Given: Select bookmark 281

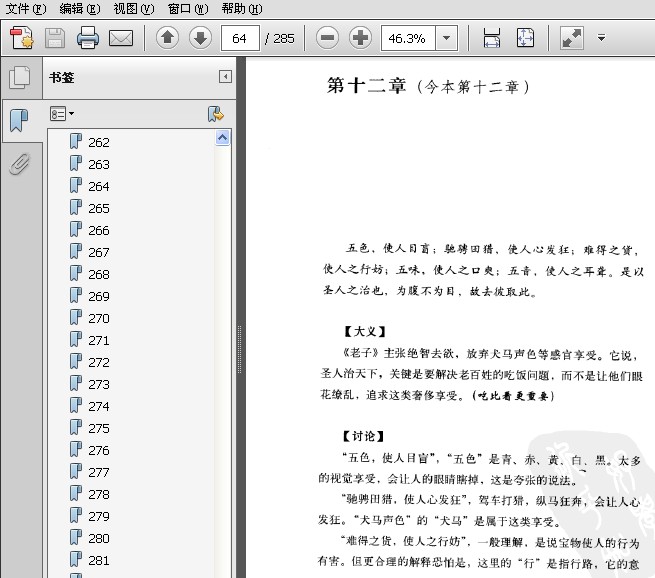Looking at the screenshot, I should [x=99, y=560].
